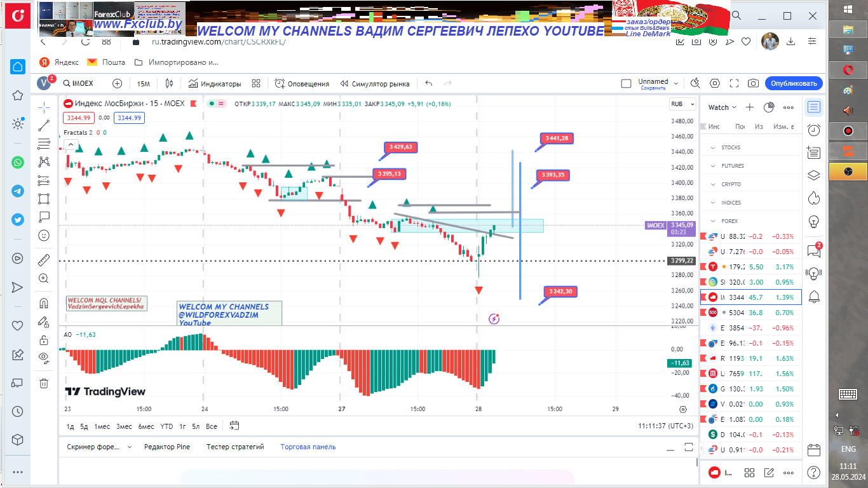Viewport: 868px width, 488px height.
Task: Collapse the CRYPTO watchlist section
Action: pos(712,184)
